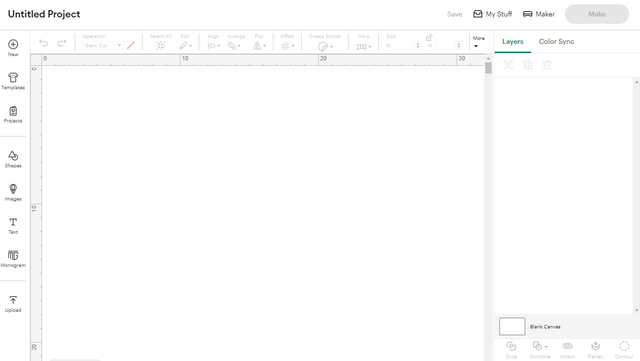Click the New project icon

point(13,44)
